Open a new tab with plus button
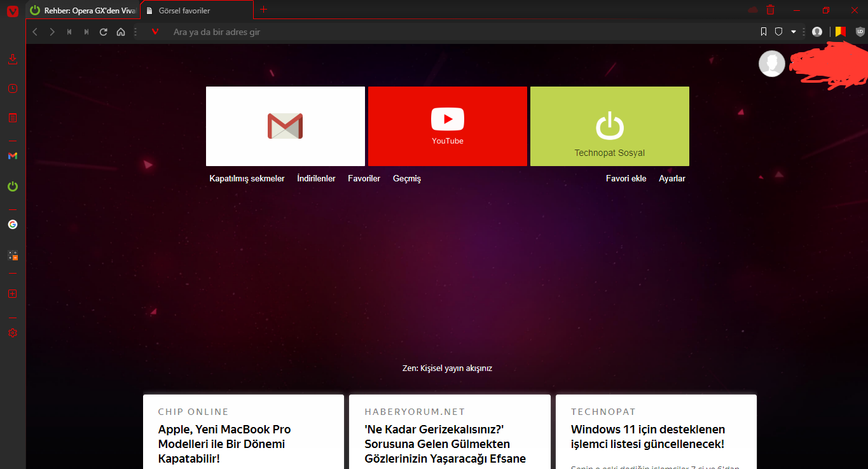The image size is (868, 469). pyautogui.click(x=264, y=10)
